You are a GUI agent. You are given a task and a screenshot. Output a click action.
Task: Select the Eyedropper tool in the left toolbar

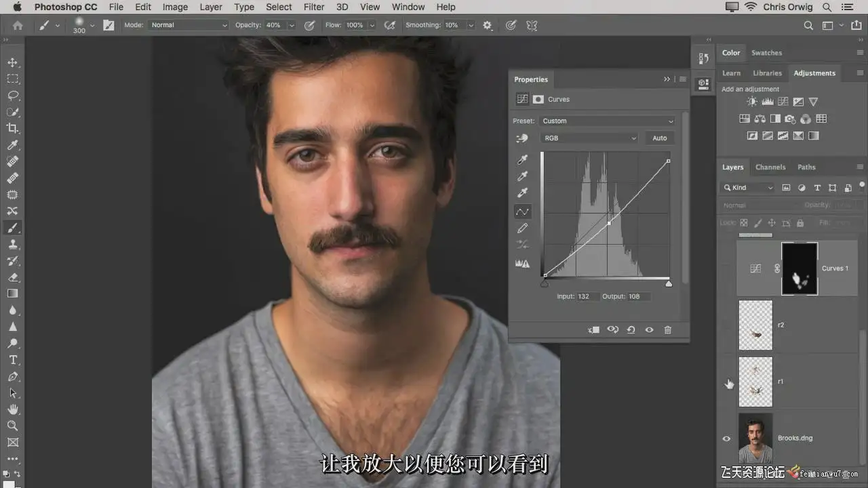pyautogui.click(x=12, y=145)
